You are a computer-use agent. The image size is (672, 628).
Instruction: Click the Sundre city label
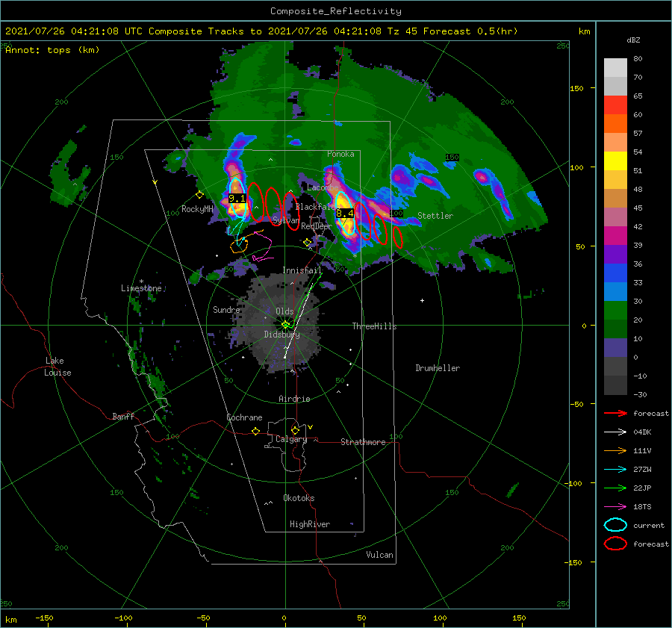pyautogui.click(x=226, y=309)
